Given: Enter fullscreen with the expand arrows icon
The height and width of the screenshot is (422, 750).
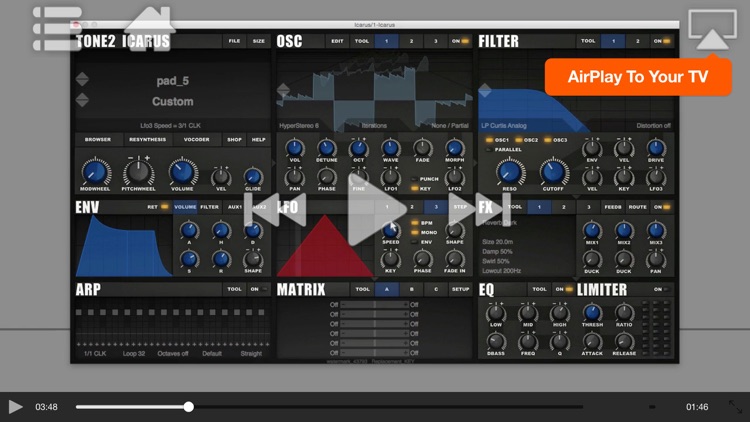Looking at the screenshot, I should tap(735, 407).
